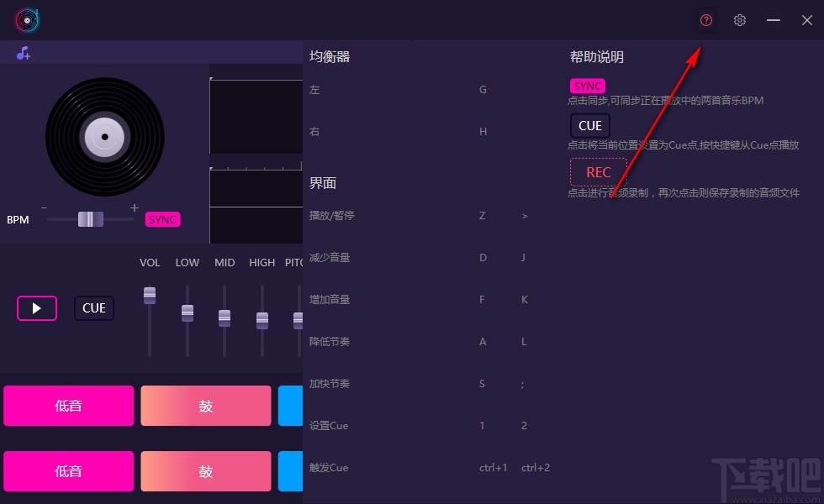Raise the VOL fader

[x=150, y=296]
